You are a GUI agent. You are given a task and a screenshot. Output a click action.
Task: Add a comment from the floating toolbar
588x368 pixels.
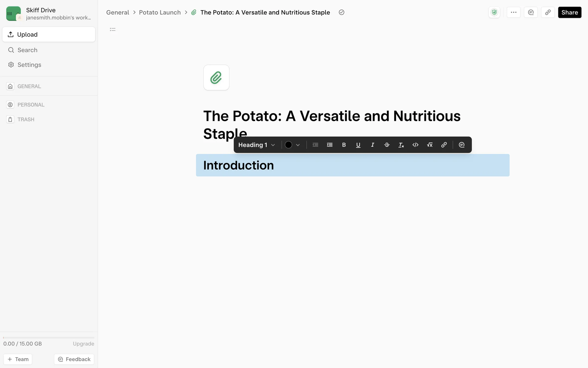[462, 145]
